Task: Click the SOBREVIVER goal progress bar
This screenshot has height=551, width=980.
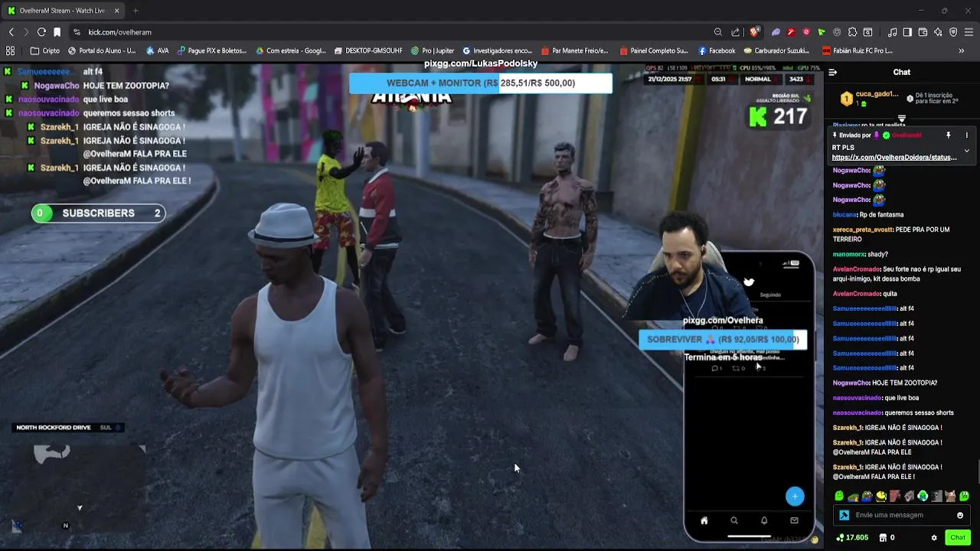Action: tap(723, 339)
